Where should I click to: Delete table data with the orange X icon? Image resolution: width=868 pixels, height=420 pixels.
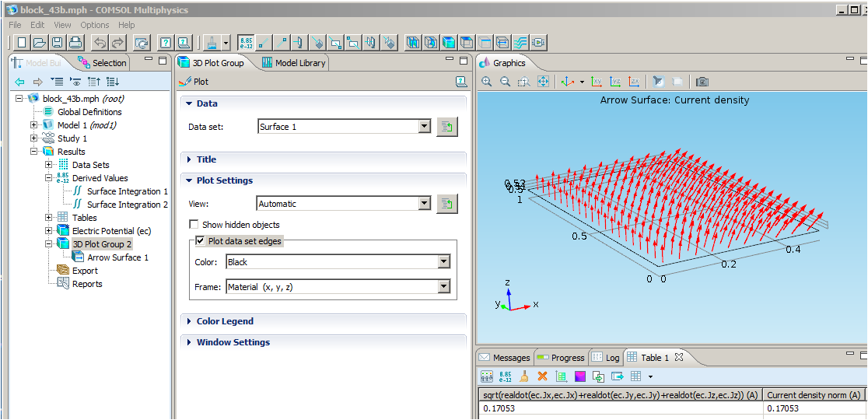click(542, 377)
